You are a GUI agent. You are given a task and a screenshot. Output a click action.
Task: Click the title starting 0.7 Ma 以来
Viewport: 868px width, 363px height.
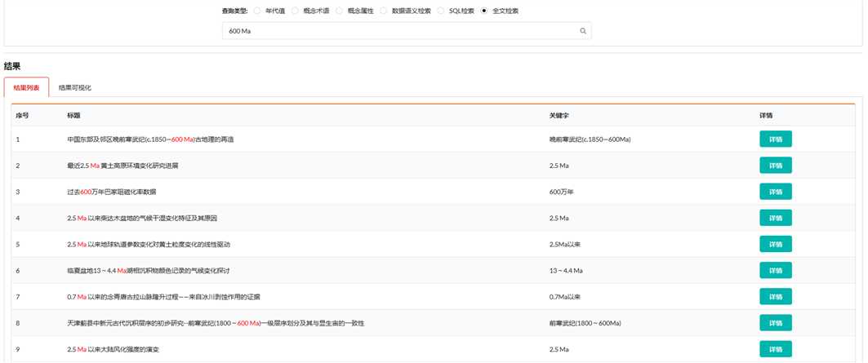coord(163,297)
